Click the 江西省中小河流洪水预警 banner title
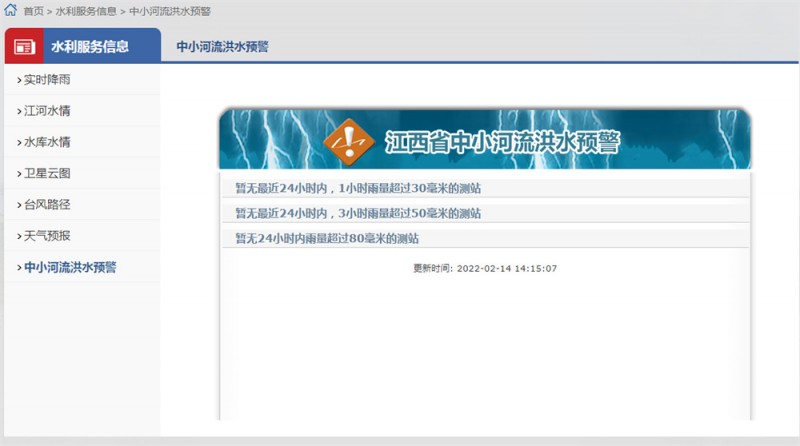The width and height of the screenshot is (800, 446). (502, 142)
